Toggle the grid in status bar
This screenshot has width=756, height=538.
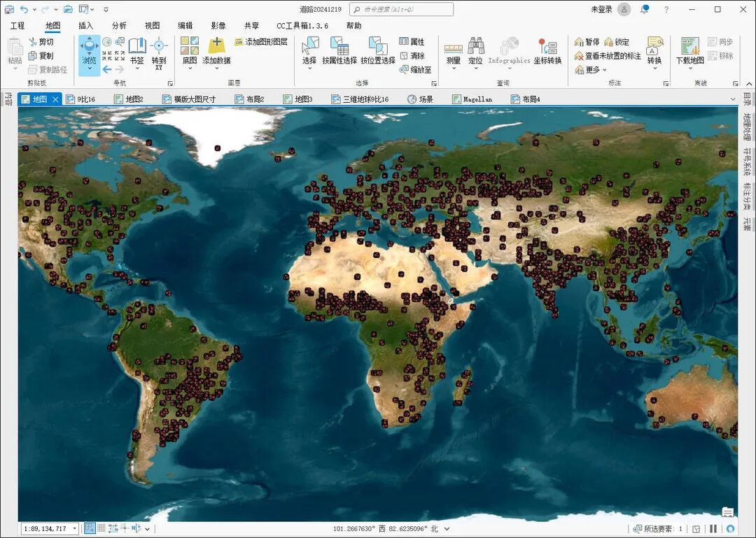point(101,528)
